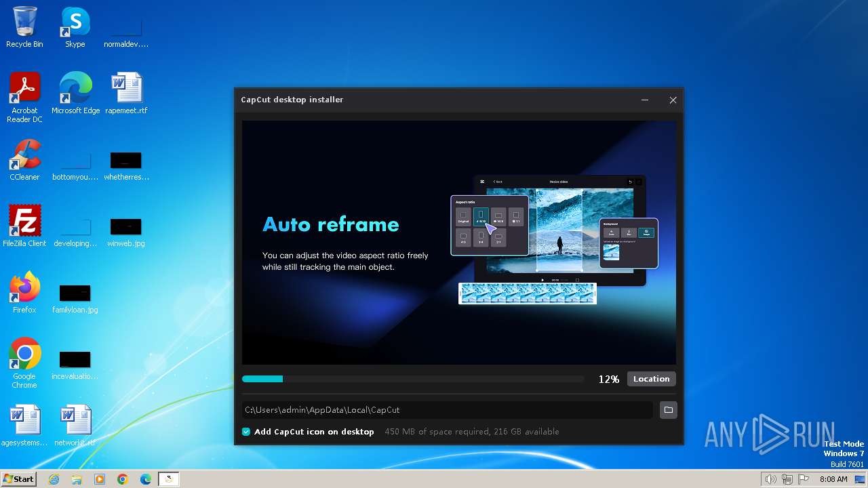This screenshot has width=868, height=488.
Task: Click the 8:08 AM clock
Action: click(x=833, y=479)
